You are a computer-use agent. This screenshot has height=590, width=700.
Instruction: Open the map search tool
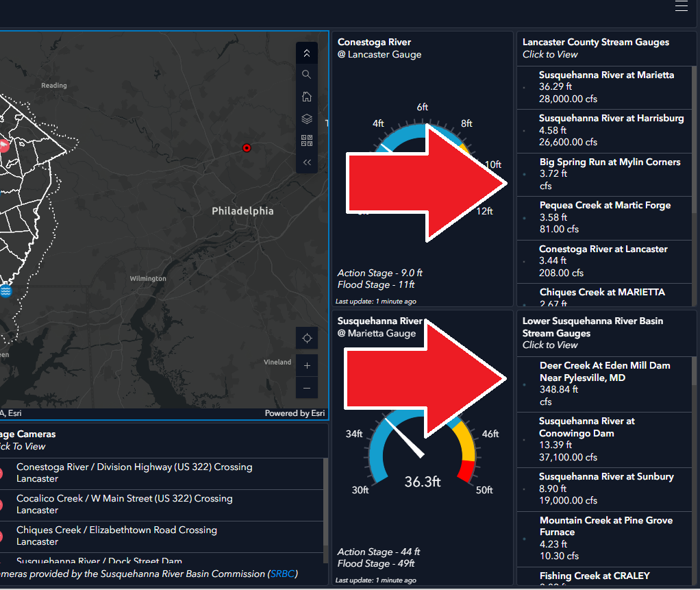tap(306, 75)
